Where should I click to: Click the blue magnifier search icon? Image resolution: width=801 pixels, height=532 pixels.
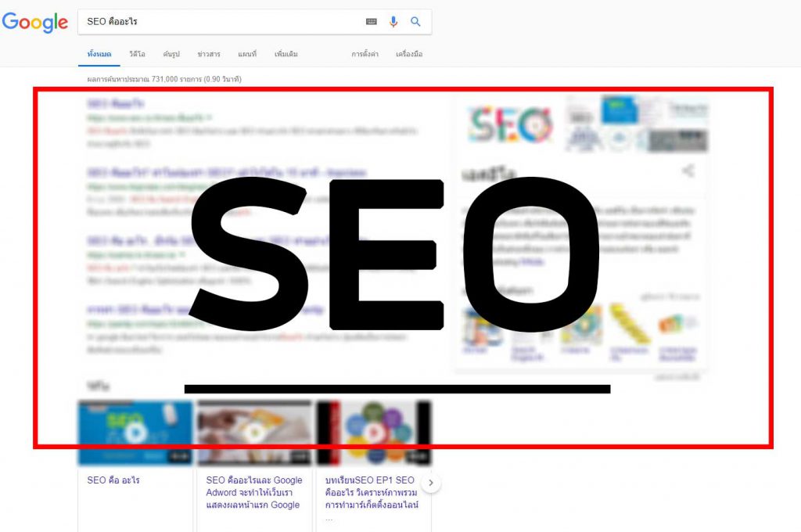point(416,21)
